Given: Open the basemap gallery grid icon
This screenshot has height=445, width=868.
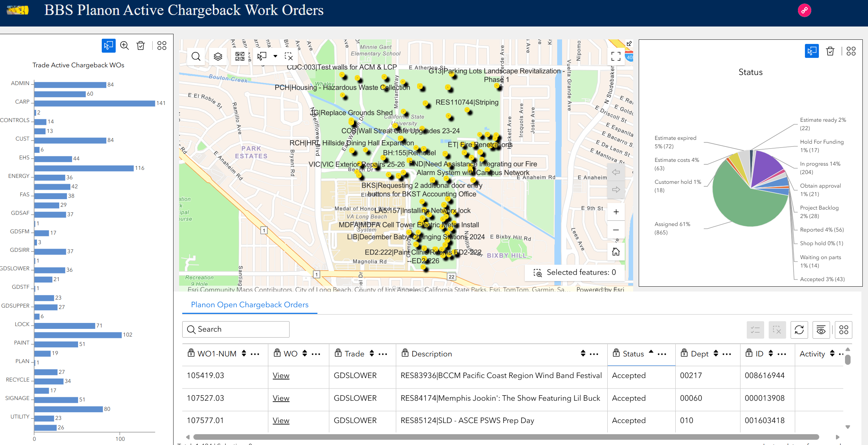Looking at the screenshot, I should coord(240,56).
